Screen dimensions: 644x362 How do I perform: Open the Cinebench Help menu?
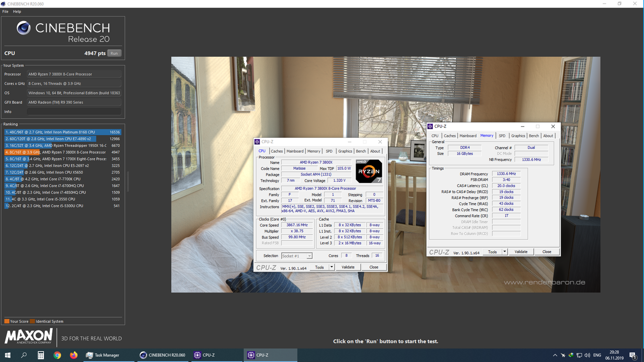pos(17,11)
